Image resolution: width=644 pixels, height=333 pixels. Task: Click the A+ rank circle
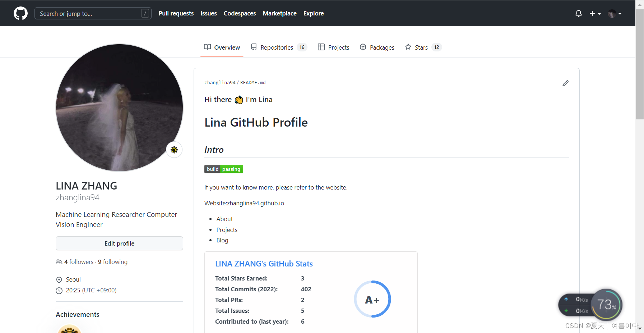pos(372,299)
